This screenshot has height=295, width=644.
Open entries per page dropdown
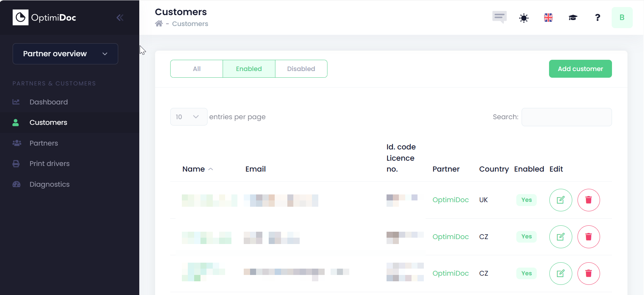(189, 117)
